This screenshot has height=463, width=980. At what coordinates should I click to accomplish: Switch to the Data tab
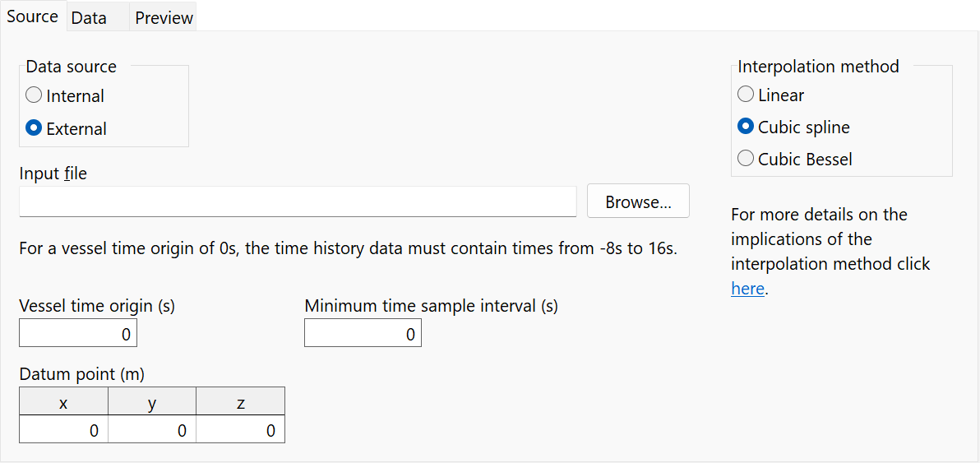click(89, 18)
